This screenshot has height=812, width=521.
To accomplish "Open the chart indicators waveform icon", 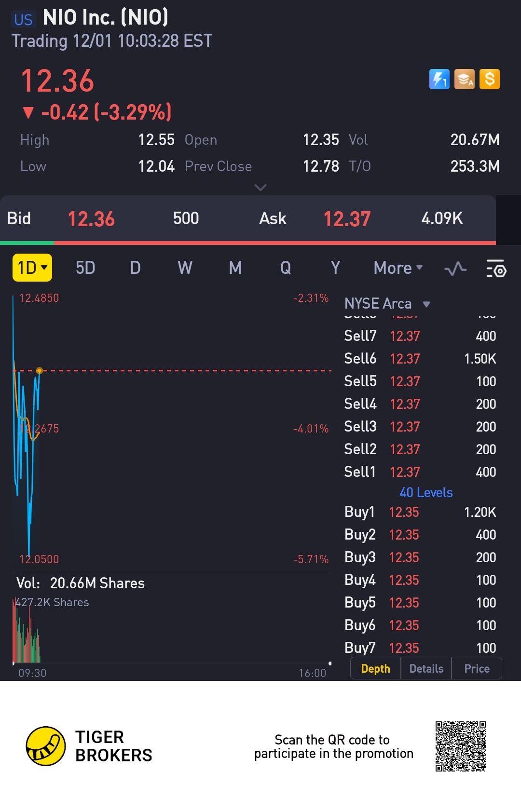I will pos(455,268).
